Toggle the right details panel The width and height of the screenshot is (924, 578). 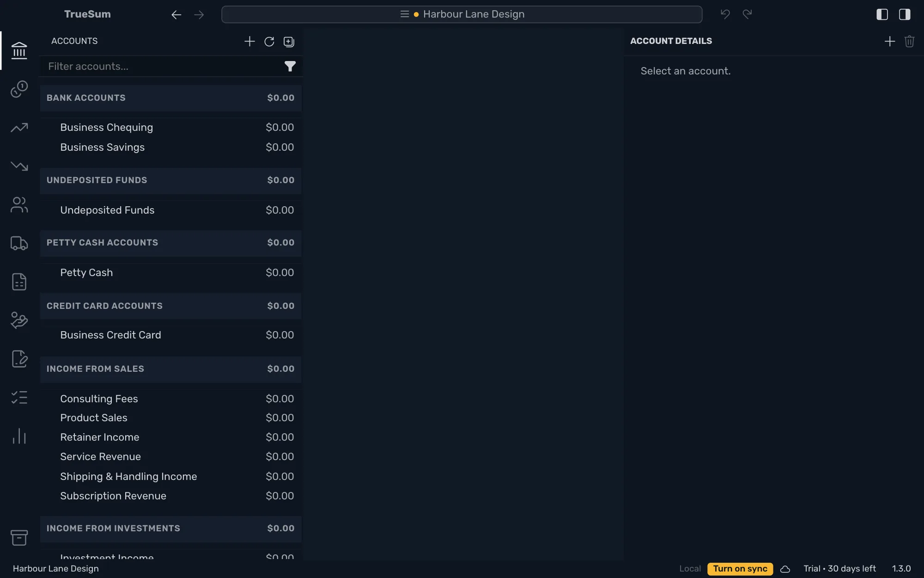905,14
